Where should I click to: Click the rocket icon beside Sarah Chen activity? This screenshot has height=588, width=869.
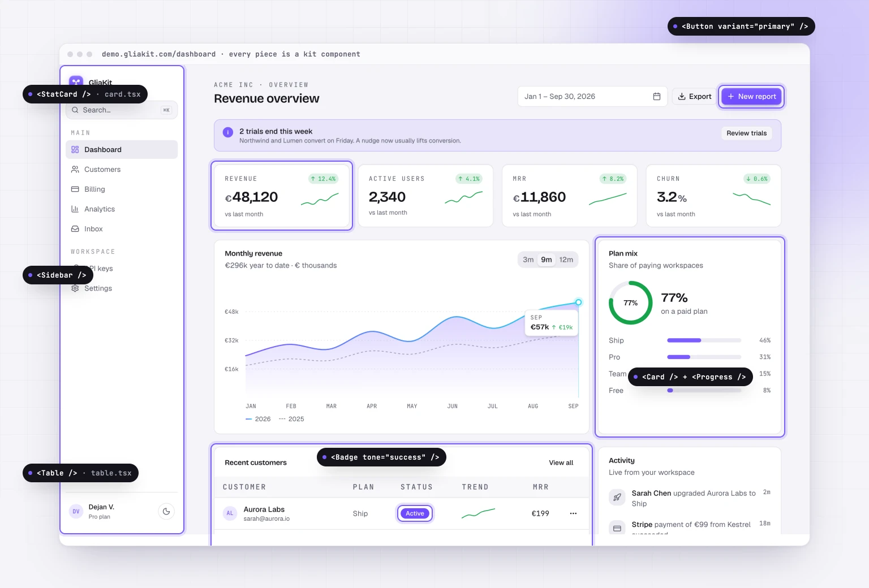click(x=617, y=498)
